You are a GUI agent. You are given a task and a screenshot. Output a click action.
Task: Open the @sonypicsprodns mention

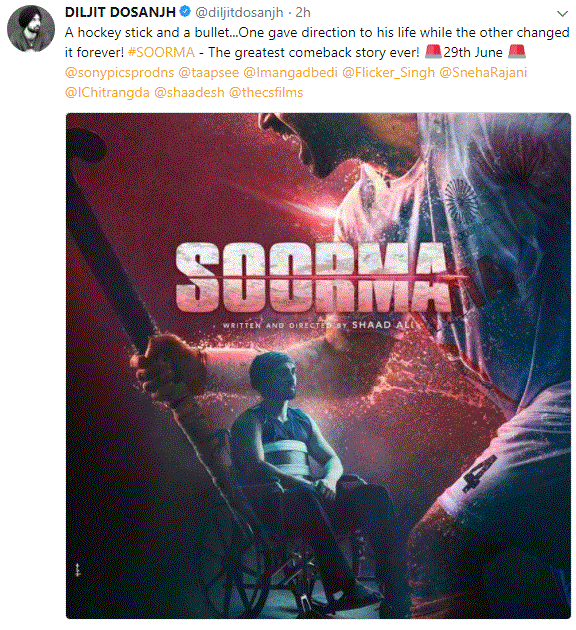click(119, 73)
